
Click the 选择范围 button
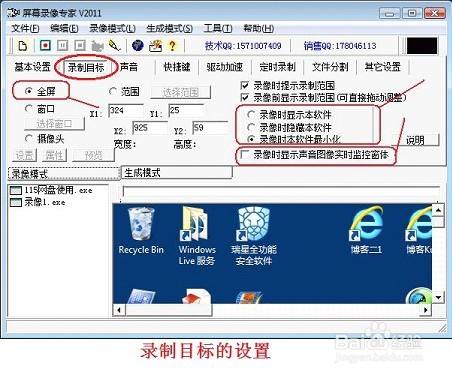tap(181, 92)
